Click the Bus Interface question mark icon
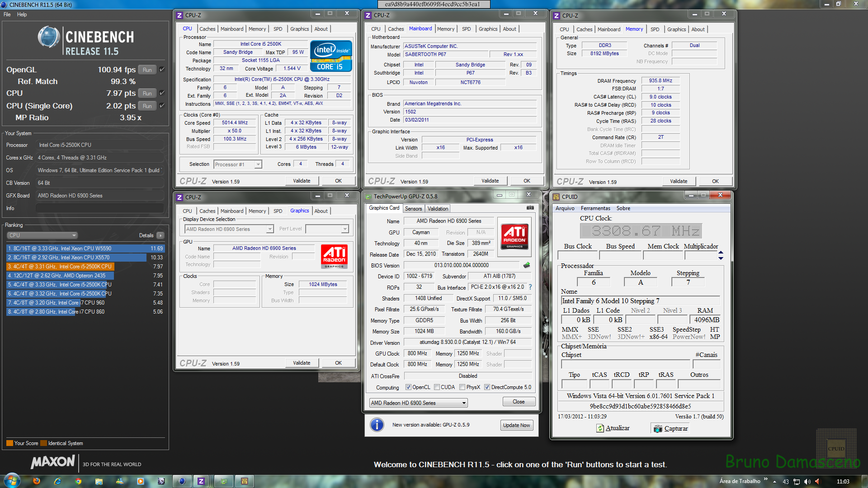Image resolution: width=868 pixels, height=488 pixels. [530, 287]
